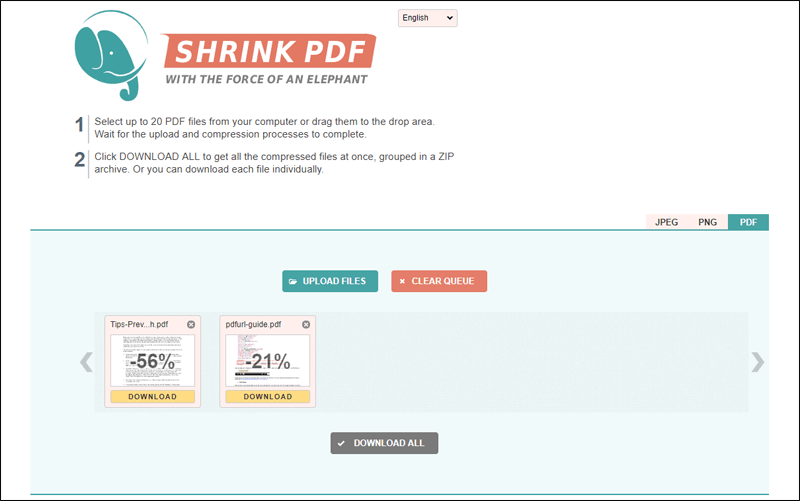Download the compressed Tips-Prev...h.pdf file

[x=153, y=396]
